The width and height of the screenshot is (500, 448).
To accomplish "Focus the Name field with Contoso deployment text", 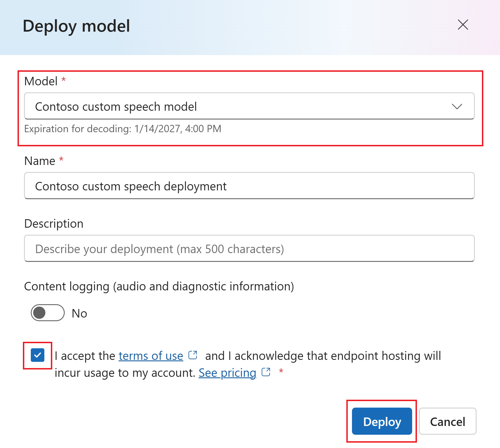I will tap(249, 186).
